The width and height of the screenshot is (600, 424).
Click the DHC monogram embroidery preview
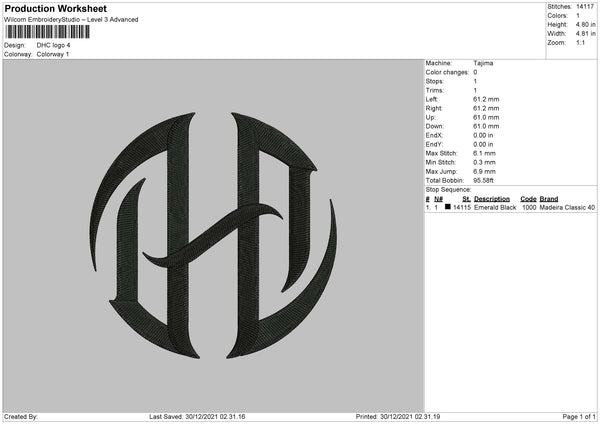(214, 235)
